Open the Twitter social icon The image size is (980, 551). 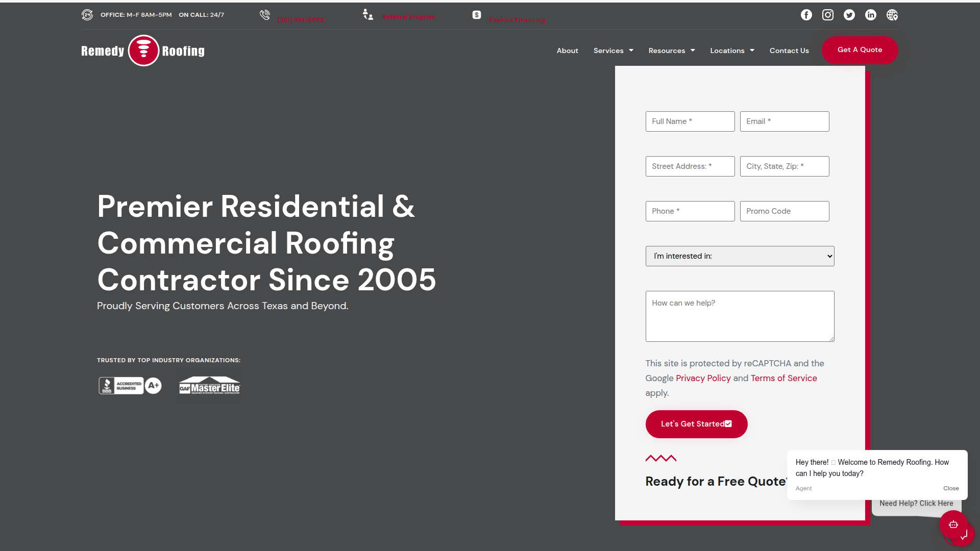coord(849,15)
